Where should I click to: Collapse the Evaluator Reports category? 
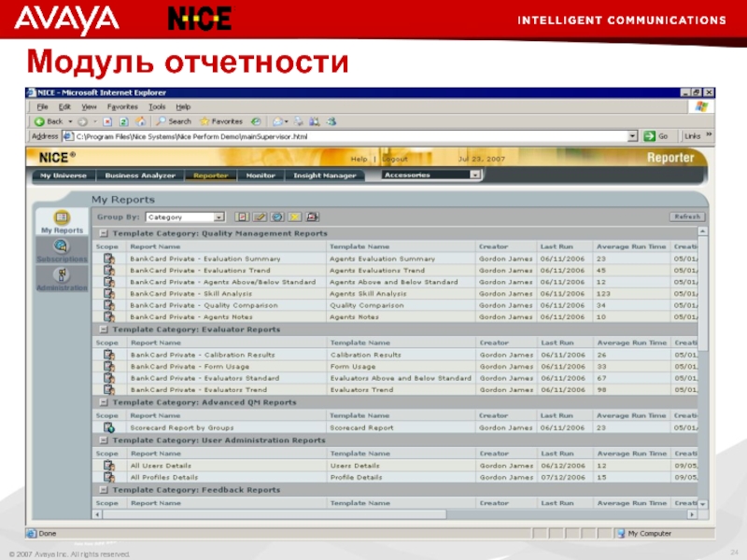point(105,329)
